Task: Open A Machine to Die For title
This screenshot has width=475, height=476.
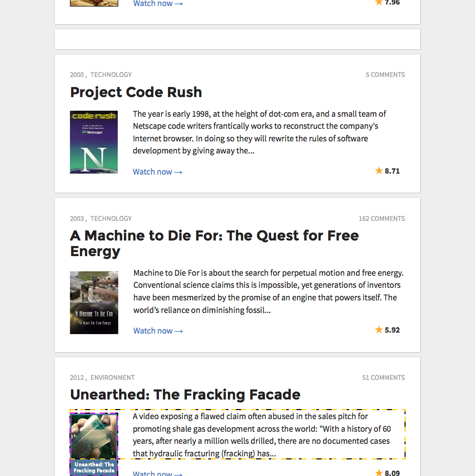Action: click(x=214, y=244)
